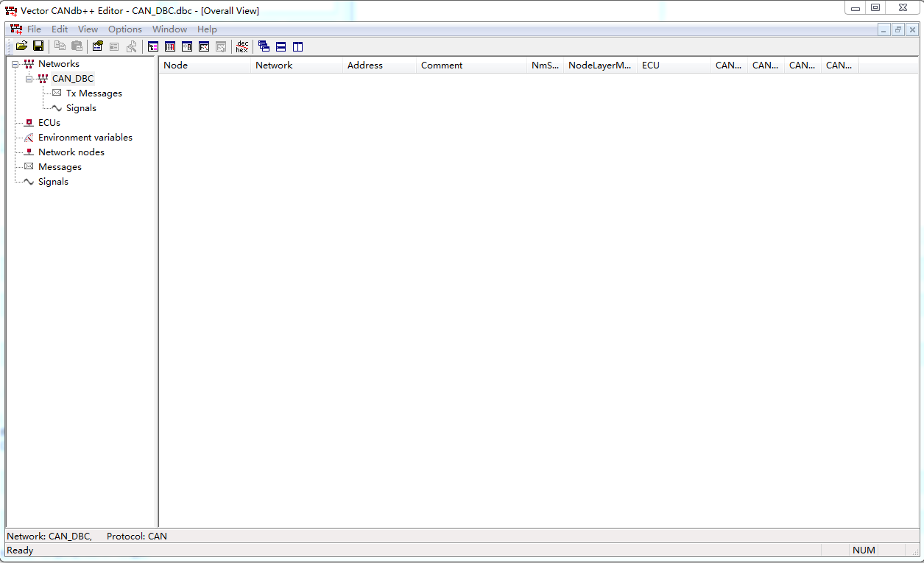Open the Options menu
This screenshot has width=924, height=563.
(125, 29)
